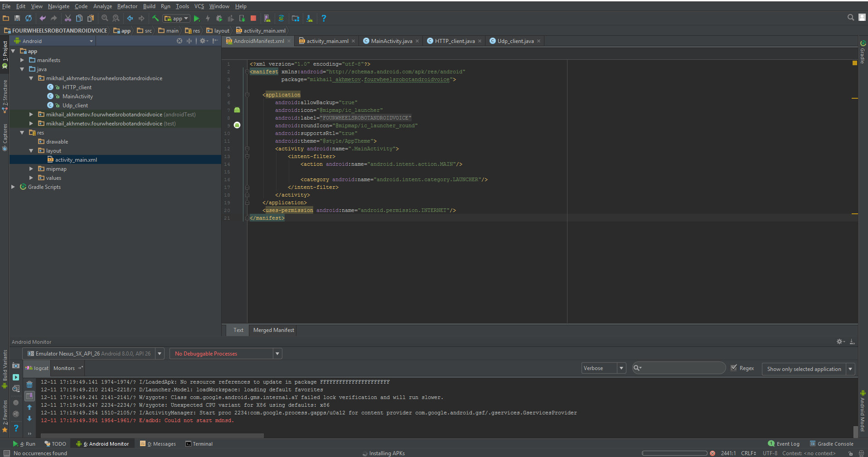Screen dimensions: 868x457
Task: Open the AVD Manager icon in toolbar
Action: (267, 19)
